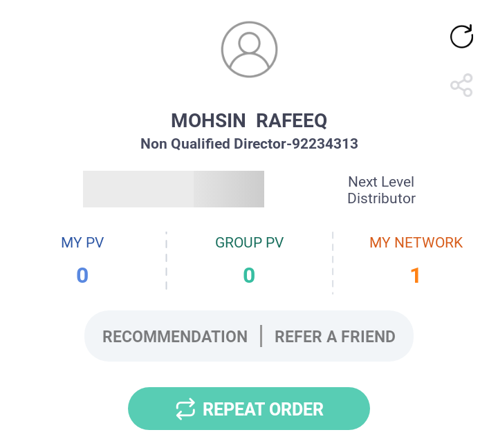Click the repeat arrows icon in Repeat Order

click(185, 409)
